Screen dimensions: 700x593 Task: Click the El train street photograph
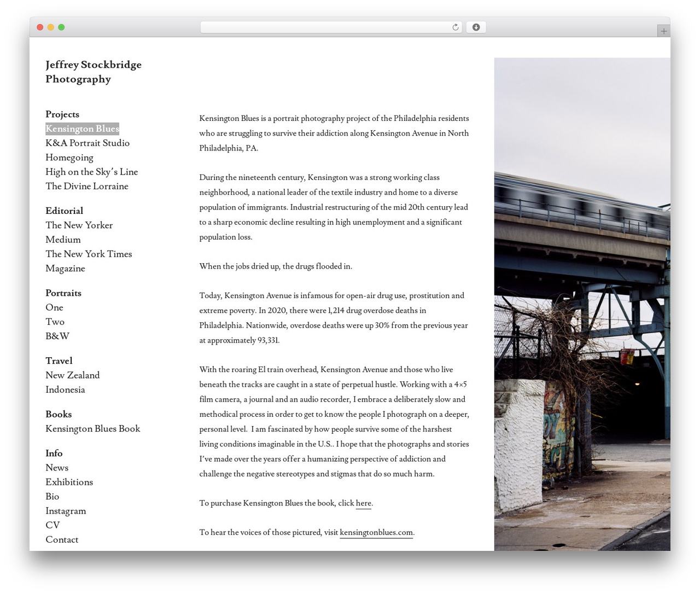click(x=582, y=304)
